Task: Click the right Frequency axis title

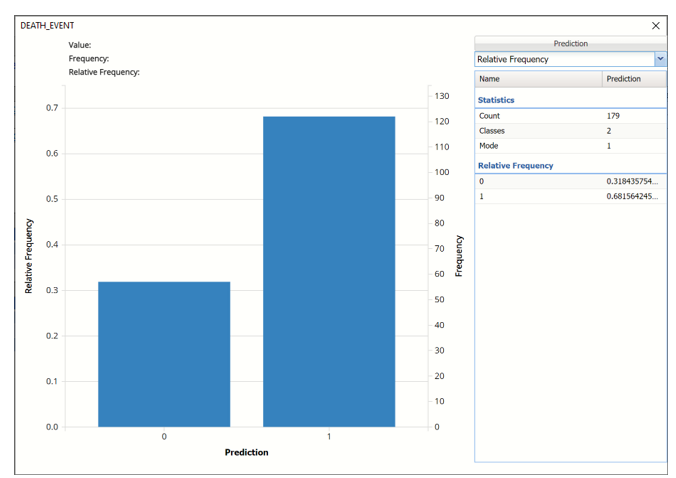Action: (460, 256)
